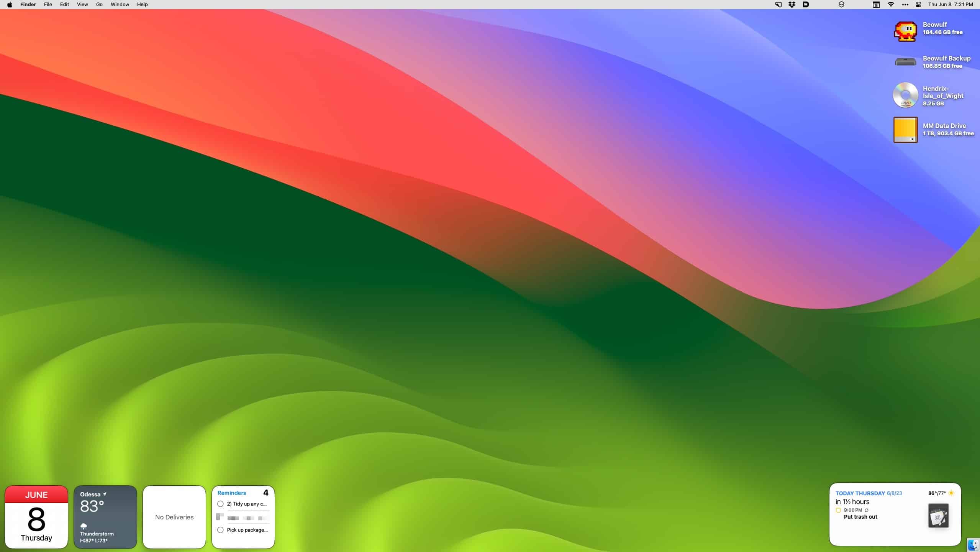
Task: Open the Apple menu
Action: (x=10, y=5)
